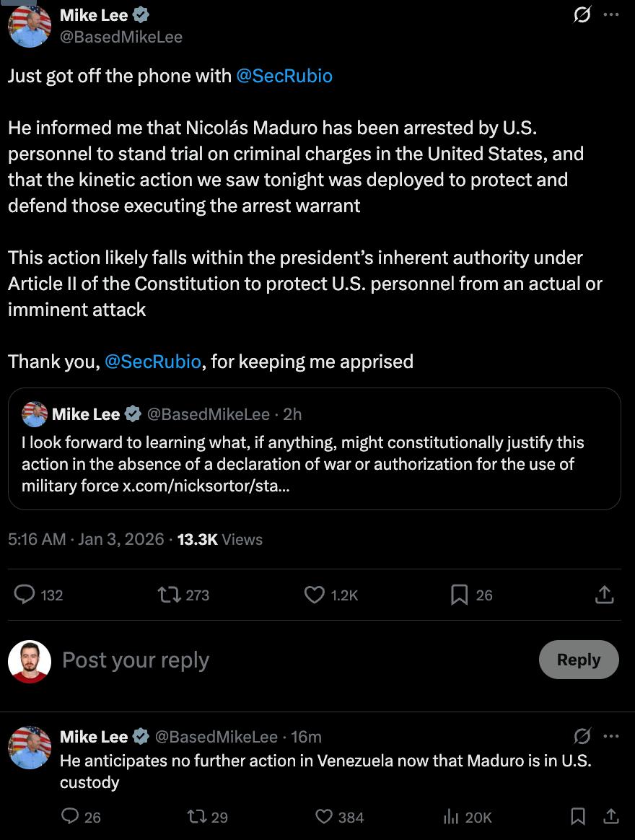The image size is (635, 840).
Task: Click Mike Lee's avatar at top
Action: click(30, 26)
